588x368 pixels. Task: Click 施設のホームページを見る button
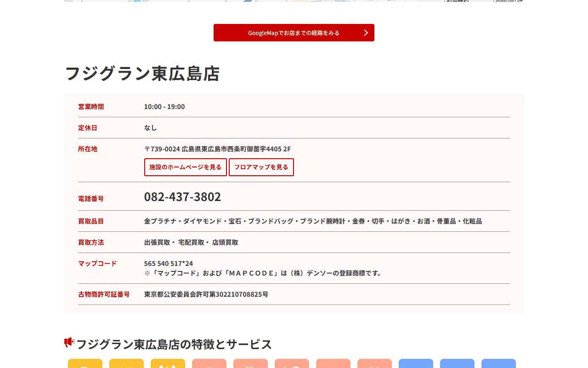[x=186, y=167]
